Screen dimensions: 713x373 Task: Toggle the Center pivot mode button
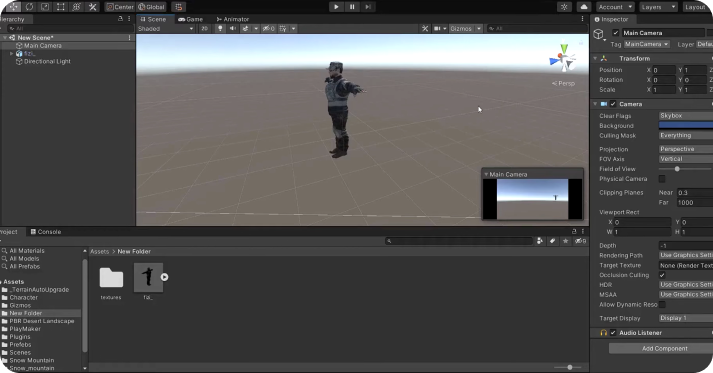pos(120,7)
